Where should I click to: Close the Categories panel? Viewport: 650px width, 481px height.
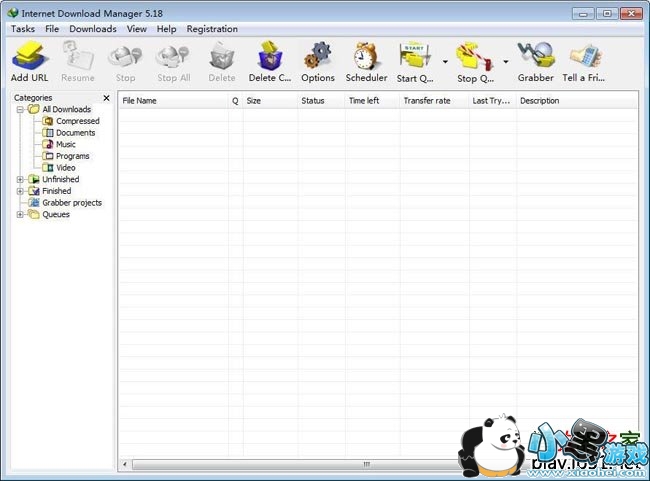coord(107,98)
